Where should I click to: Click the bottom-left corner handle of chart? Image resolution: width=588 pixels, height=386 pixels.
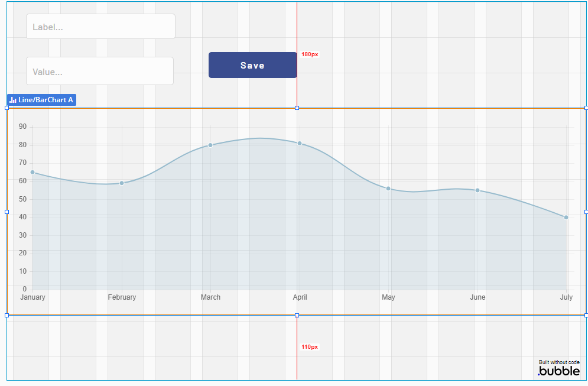pos(7,316)
